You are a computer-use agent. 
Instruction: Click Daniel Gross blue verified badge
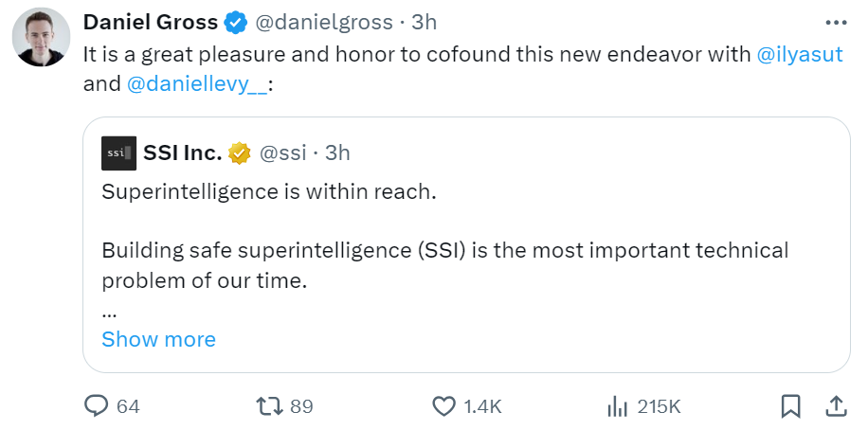tap(235, 23)
